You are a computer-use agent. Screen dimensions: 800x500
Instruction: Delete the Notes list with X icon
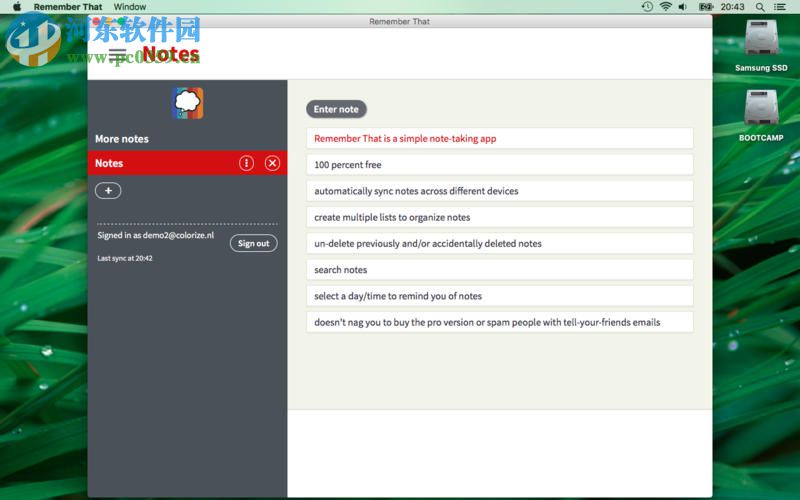tap(272, 163)
